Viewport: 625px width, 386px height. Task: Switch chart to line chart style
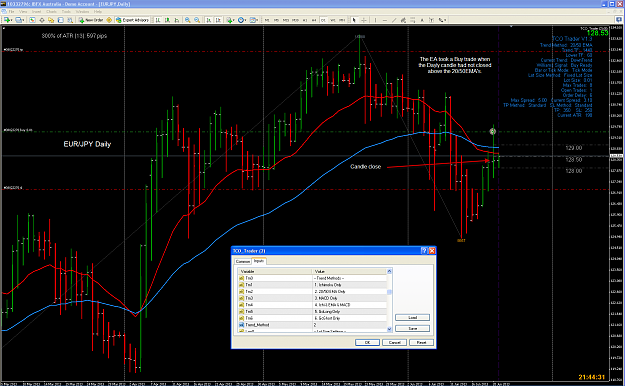pyautogui.click(x=177, y=20)
